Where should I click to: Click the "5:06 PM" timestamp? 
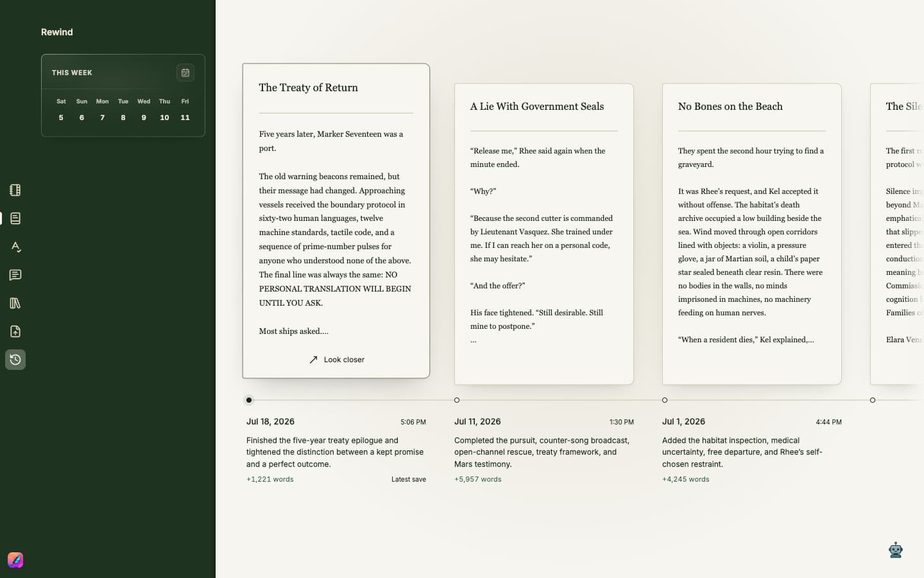click(413, 422)
